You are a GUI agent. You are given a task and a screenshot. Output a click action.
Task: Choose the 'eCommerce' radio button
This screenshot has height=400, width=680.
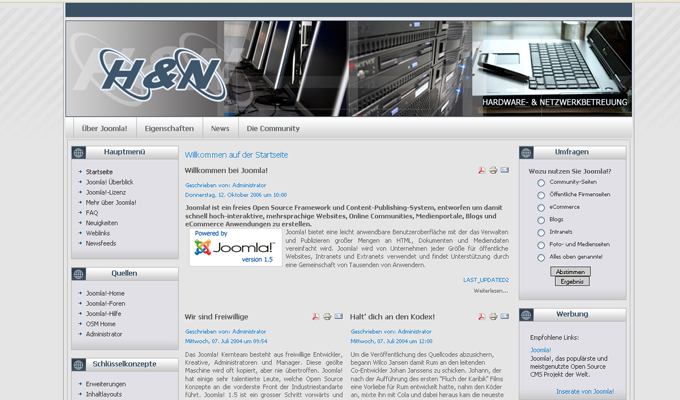click(x=541, y=207)
